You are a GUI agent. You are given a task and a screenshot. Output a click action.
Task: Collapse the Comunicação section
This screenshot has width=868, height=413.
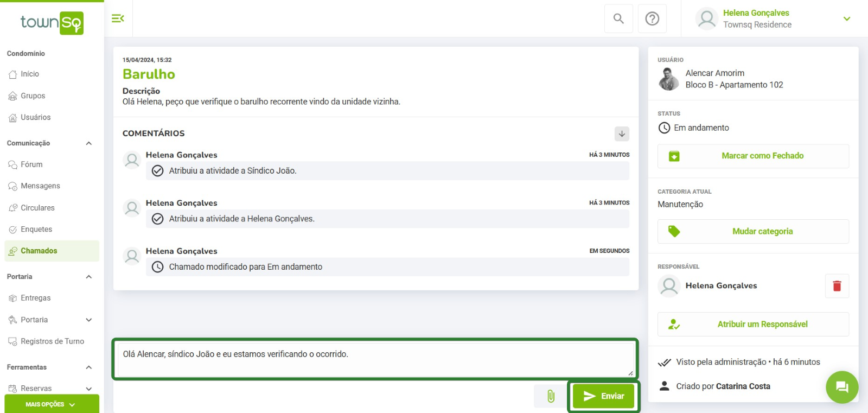[x=89, y=143]
